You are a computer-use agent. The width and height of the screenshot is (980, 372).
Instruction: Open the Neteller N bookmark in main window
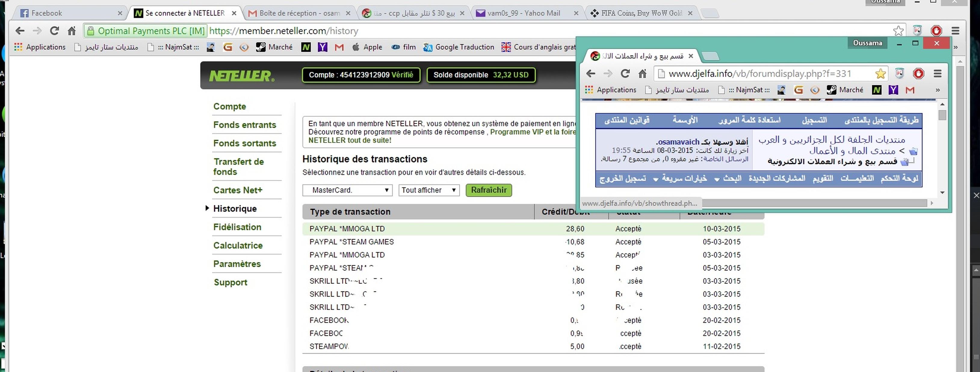[x=306, y=47]
